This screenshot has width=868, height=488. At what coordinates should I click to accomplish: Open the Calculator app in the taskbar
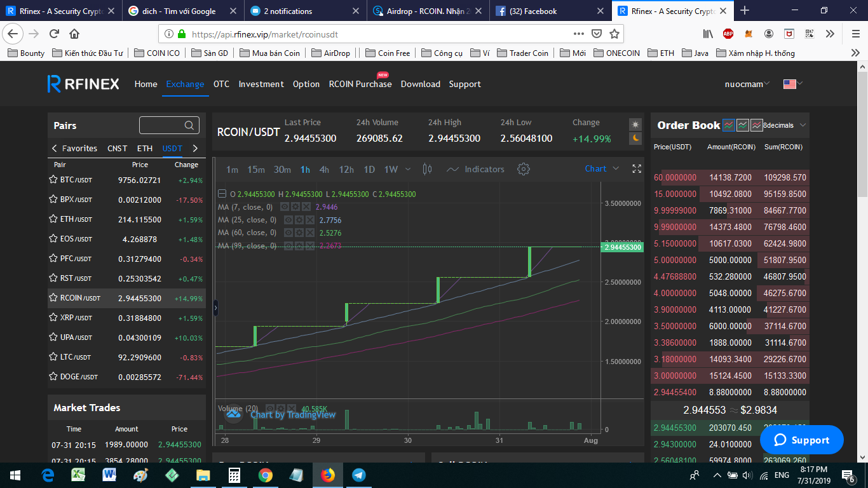tap(234, 475)
